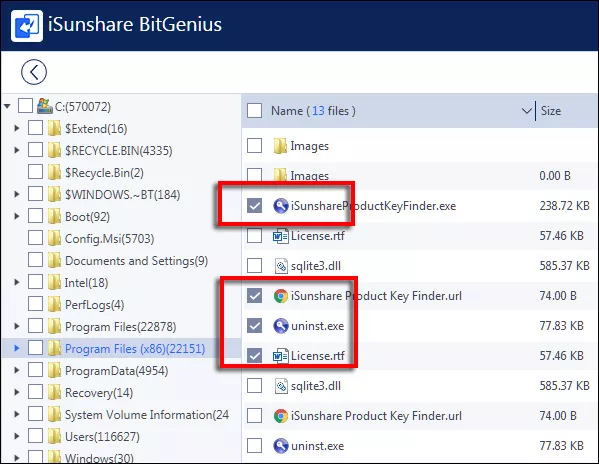
Task: Select Documents and Settings(9) in tree
Action: pyautogui.click(x=136, y=261)
